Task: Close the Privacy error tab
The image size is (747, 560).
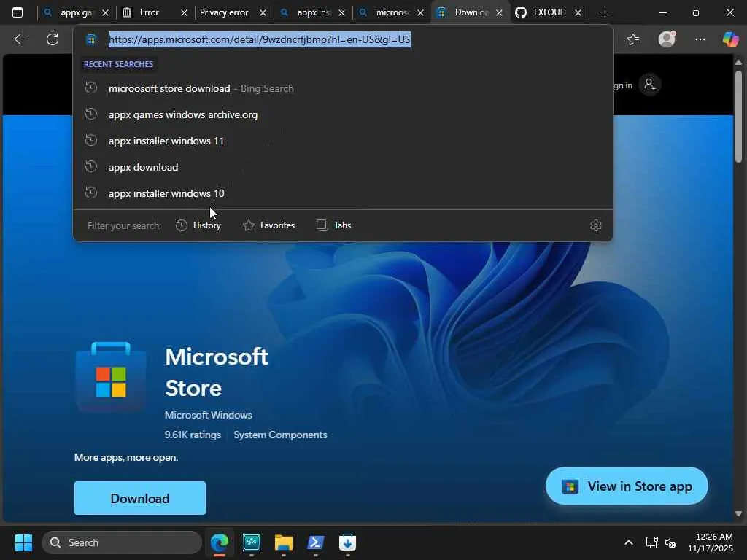Action: click(263, 13)
